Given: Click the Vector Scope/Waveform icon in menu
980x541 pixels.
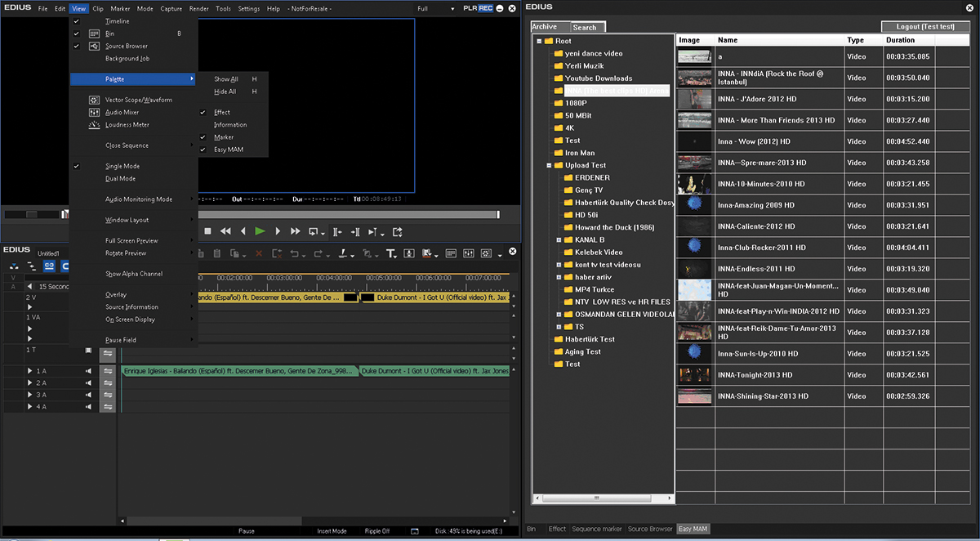Looking at the screenshot, I should click(x=94, y=100).
